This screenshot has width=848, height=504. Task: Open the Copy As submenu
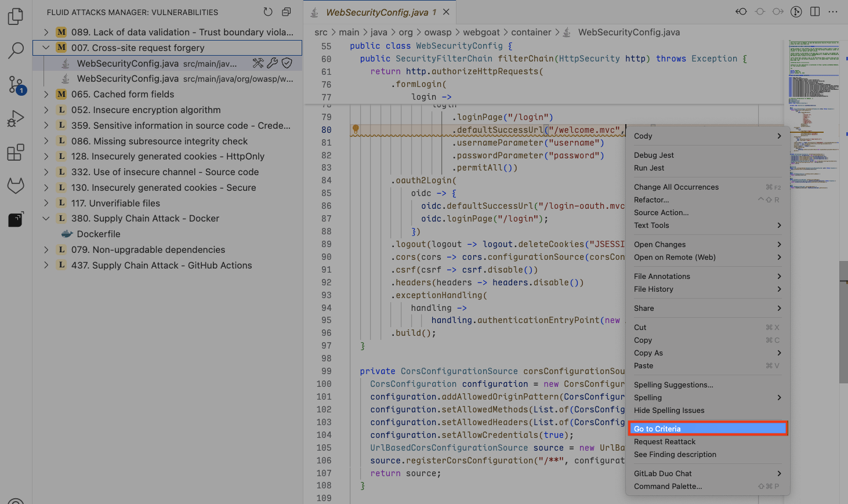(708, 353)
